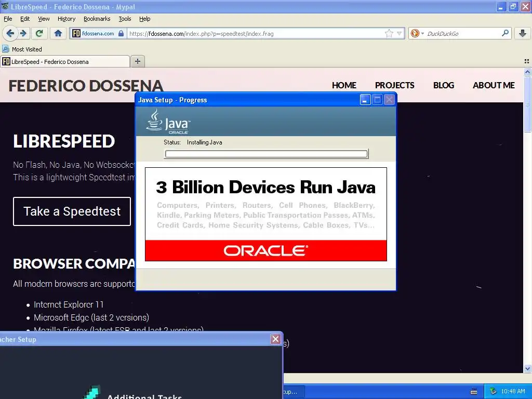Screen dimensions: 532x399
Task: Select the LibreSpeed - Federico Dossena tab
Action: click(65, 61)
